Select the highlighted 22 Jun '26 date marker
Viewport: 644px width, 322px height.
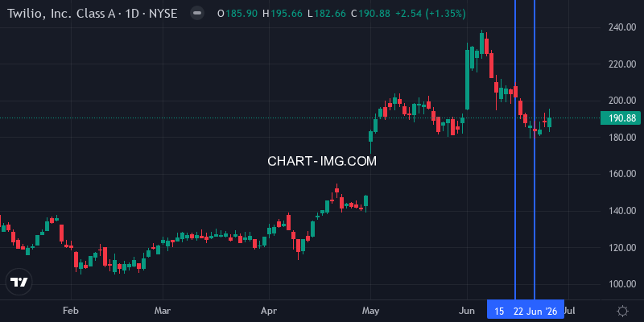(x=535, y=312)
